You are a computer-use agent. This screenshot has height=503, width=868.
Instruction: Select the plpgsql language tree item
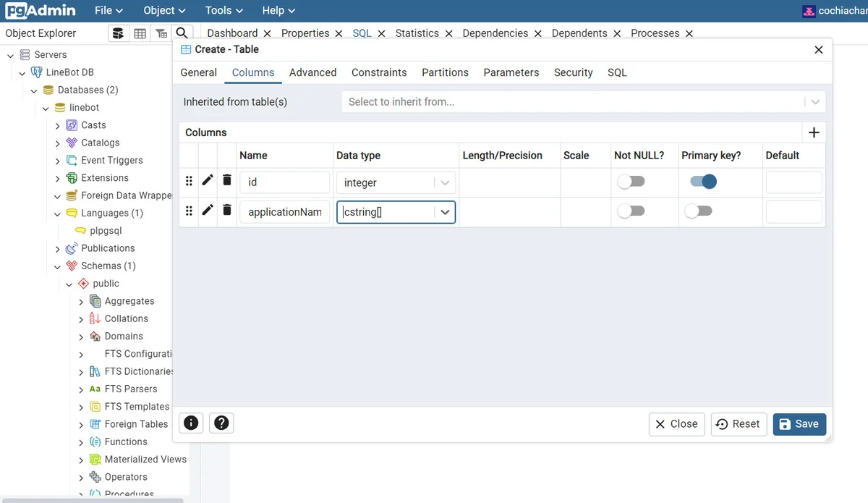point(106,231)
